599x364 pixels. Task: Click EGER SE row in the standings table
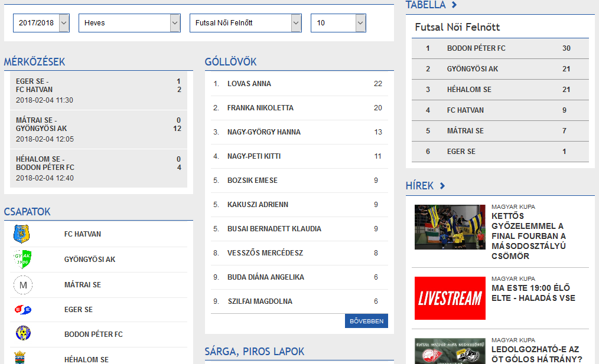500,152
